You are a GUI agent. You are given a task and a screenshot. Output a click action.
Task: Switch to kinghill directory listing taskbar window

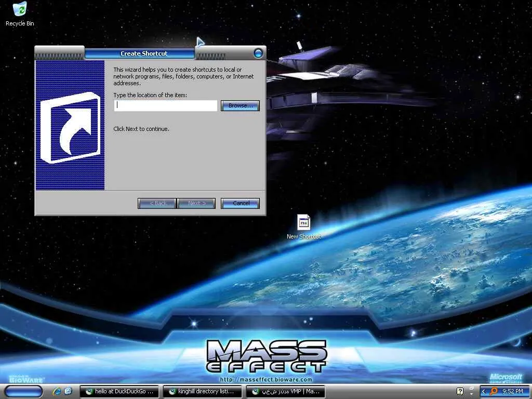pos(203,392)
